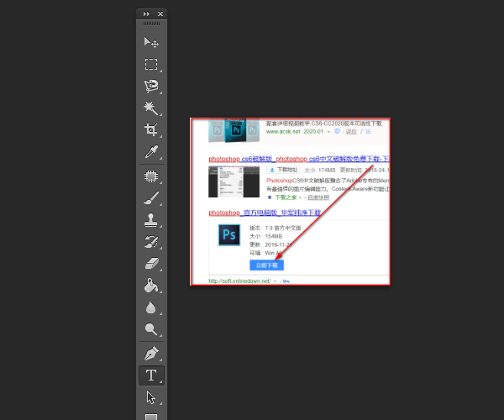Select the Clone Stamp tool
504x420 pixels.
click(151, 220)
